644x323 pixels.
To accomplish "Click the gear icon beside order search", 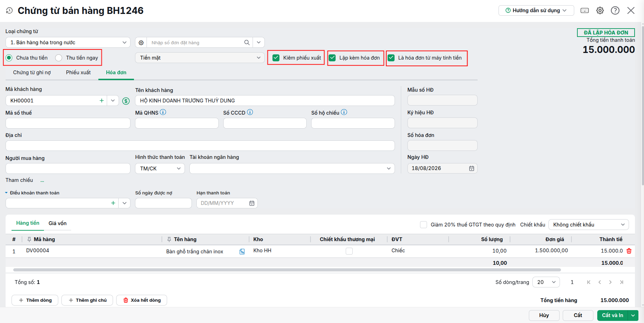I will tap(141, 43).
